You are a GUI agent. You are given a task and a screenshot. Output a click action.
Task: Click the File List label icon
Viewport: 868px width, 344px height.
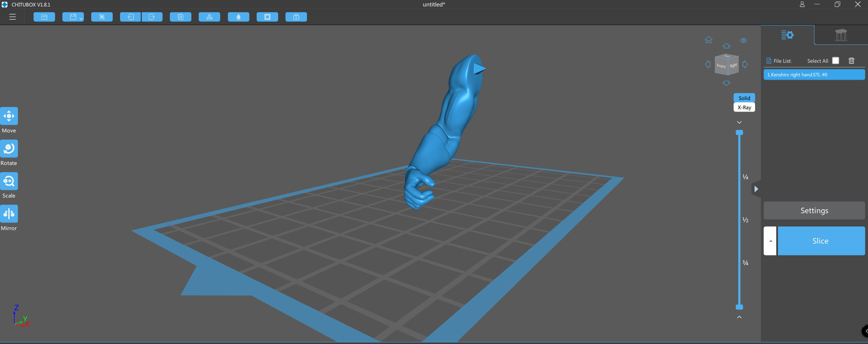pyautogui.click(x=768, y=61)
